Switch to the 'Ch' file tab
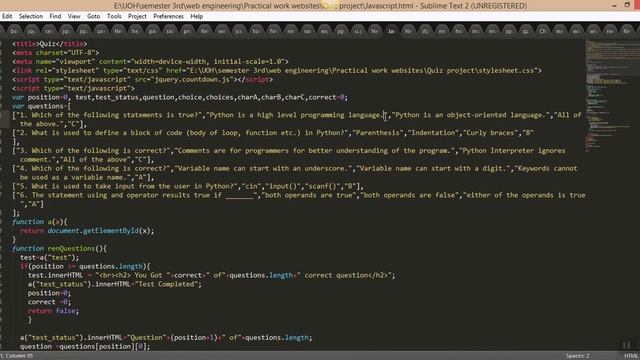 [x=542, y=31]
